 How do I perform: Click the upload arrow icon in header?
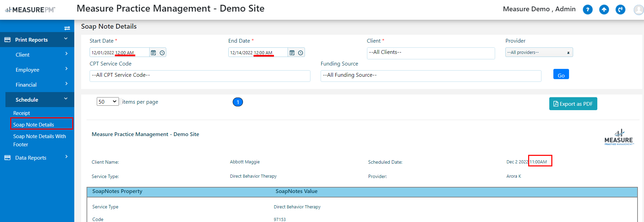604,10
